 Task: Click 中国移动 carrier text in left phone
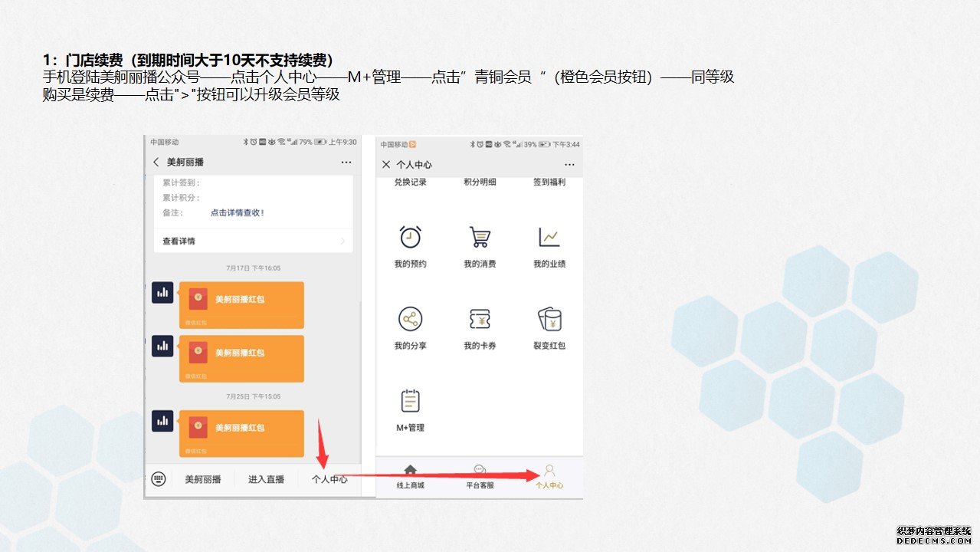(164, 143)
